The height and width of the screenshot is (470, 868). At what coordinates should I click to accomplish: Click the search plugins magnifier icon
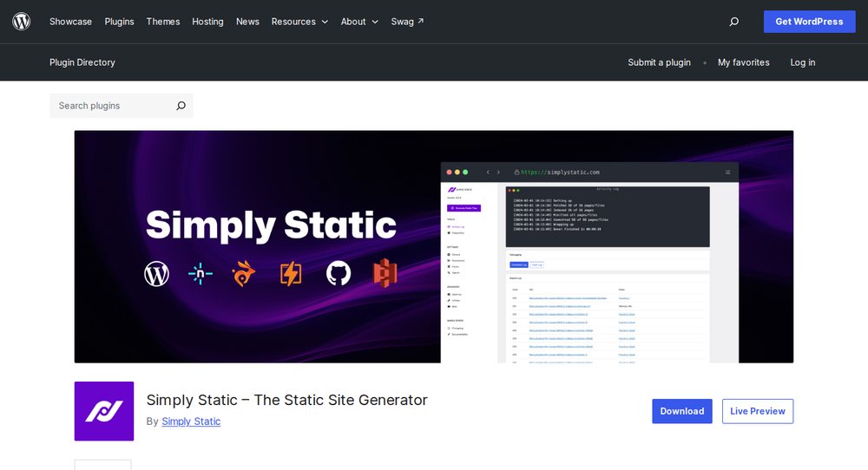[x=181, y=106]
